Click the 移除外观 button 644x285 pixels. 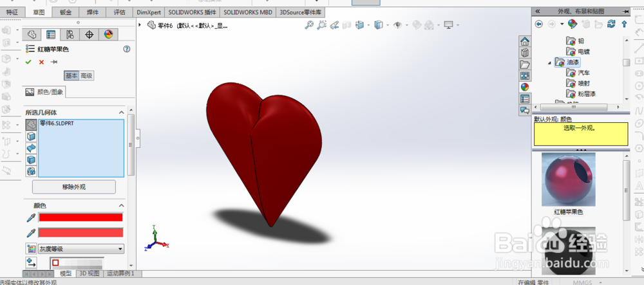click(x=74, y=187)
